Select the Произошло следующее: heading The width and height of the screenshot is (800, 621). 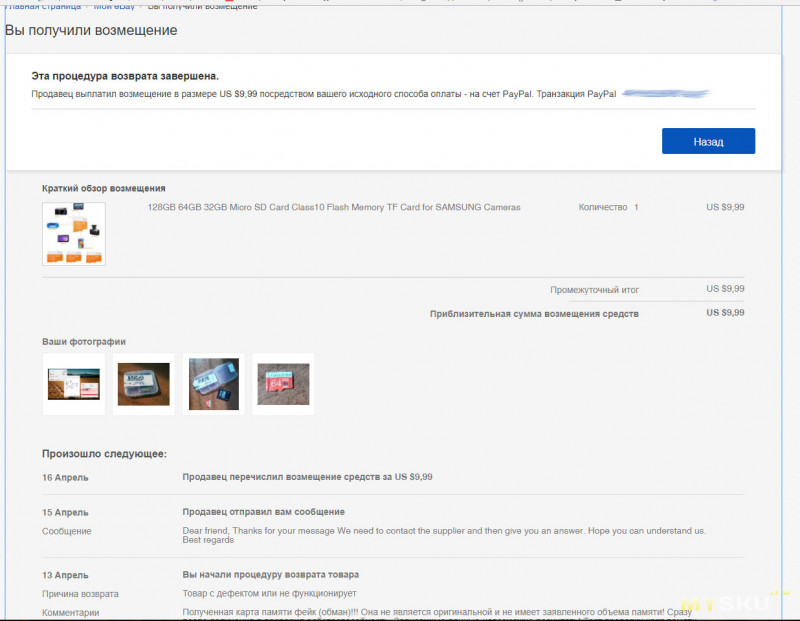[104, 454]
